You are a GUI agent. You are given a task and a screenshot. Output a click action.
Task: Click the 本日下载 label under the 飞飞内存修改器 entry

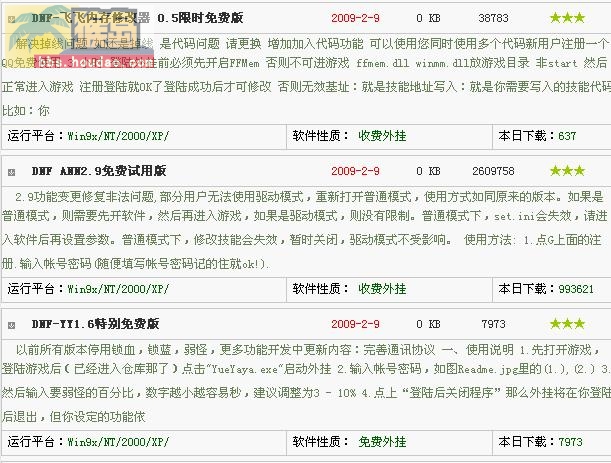527,136
